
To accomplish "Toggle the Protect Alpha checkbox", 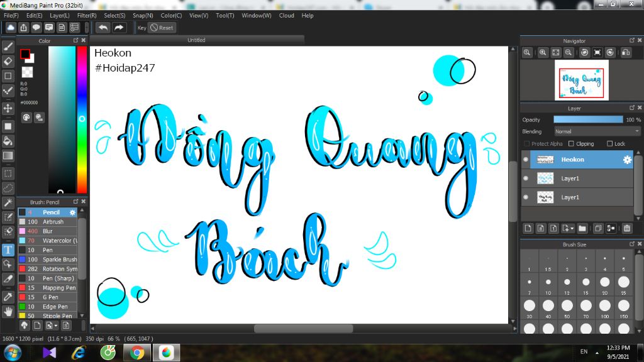I will 526,144.
